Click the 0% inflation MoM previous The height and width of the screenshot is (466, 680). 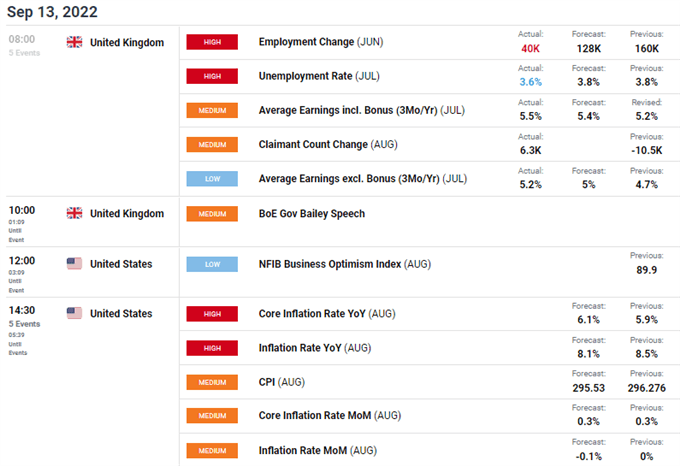(x=647, y=456)
